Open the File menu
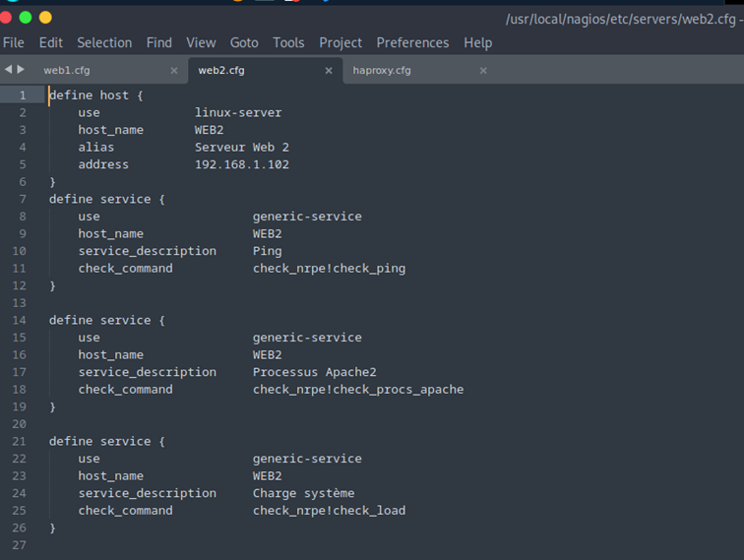The image size is (744, 560). pyautogui.click(x=14, y=42)
